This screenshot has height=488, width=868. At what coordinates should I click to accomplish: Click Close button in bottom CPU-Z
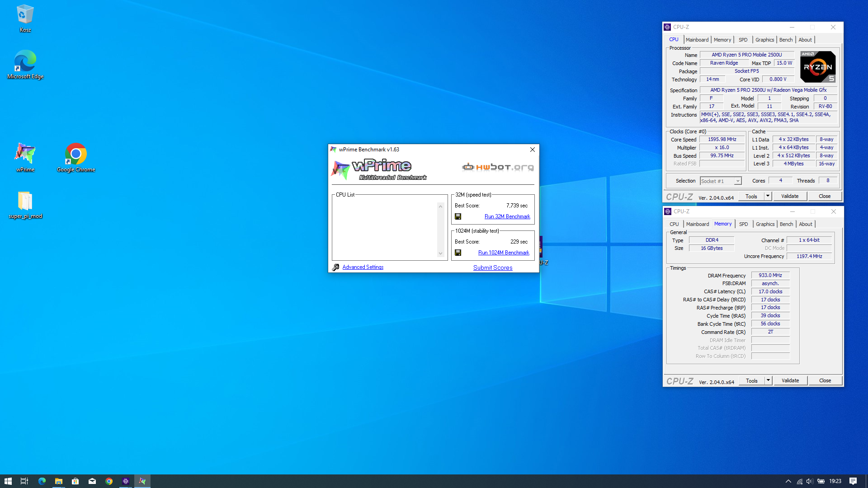point(825,380)
